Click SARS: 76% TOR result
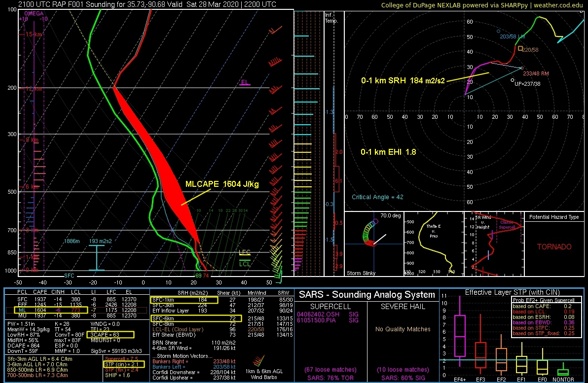 pos(331,378)
